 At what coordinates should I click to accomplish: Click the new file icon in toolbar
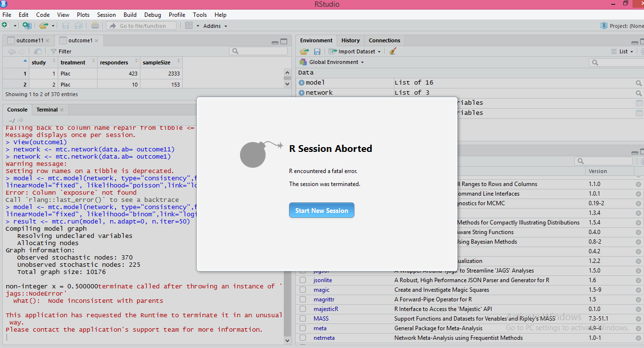6,25
